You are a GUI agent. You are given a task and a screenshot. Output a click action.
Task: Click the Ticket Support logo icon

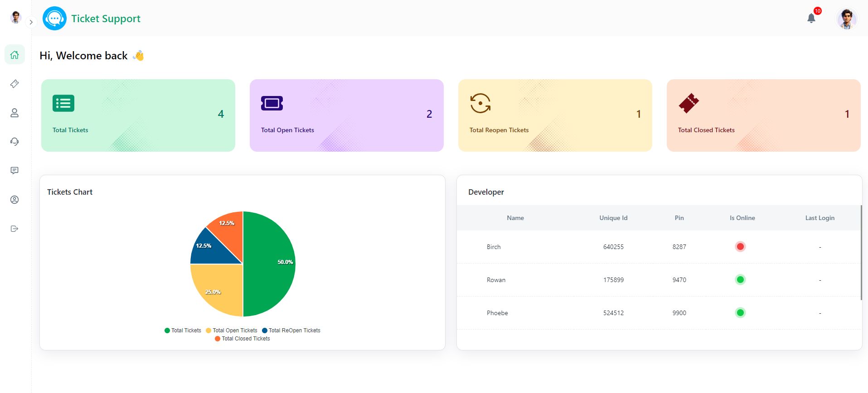click(54, 19)
